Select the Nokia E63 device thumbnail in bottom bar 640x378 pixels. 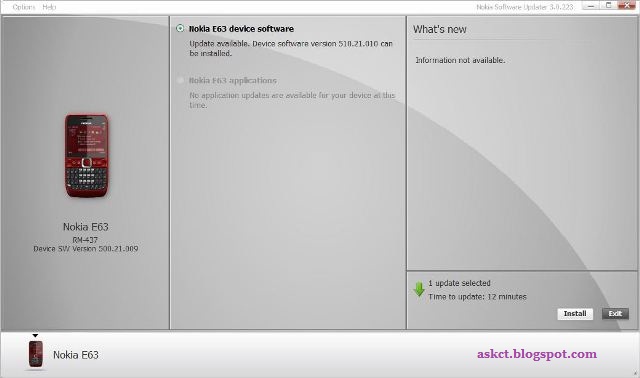pyautogui.click(x=36, y=354)
